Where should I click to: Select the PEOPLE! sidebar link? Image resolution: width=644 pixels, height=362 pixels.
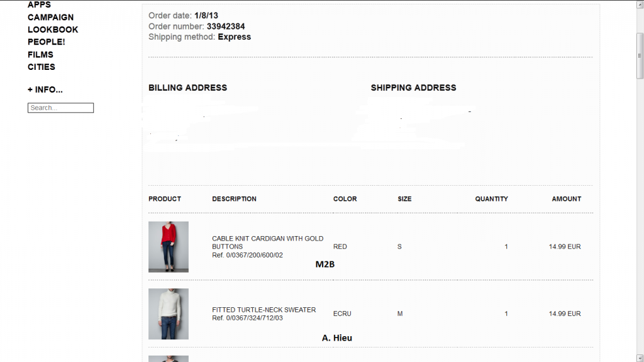(46, 42)
